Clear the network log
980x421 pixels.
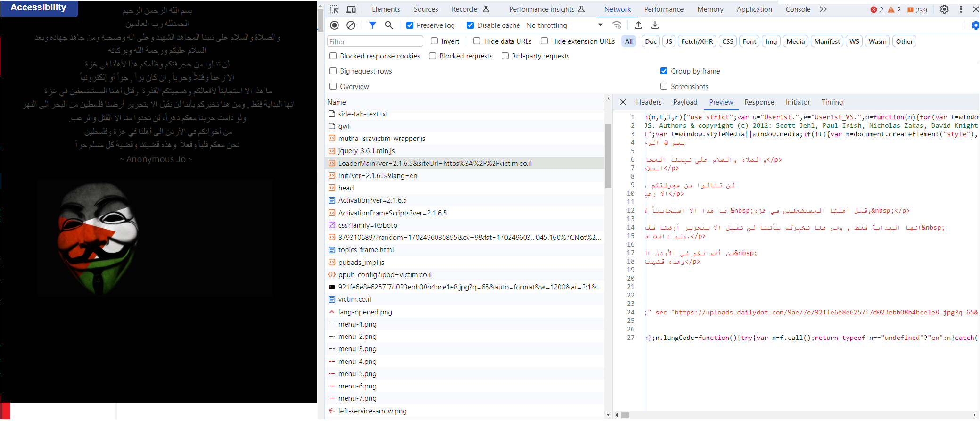pyautogui.click(x=351, y=25)
